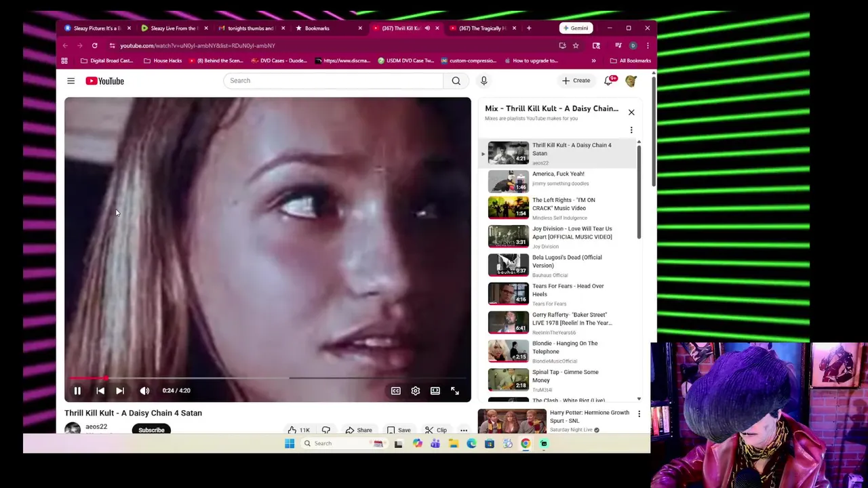Click the browser back arrow
Viewport: 868px width, 488px height.
click(x=65, y=45)
